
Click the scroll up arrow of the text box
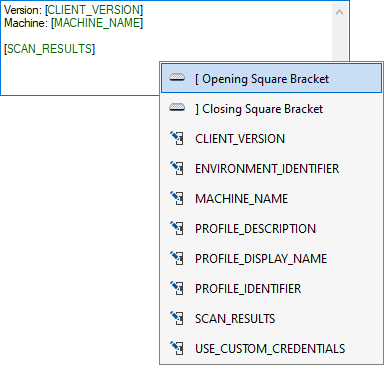[x=339, y=12]
